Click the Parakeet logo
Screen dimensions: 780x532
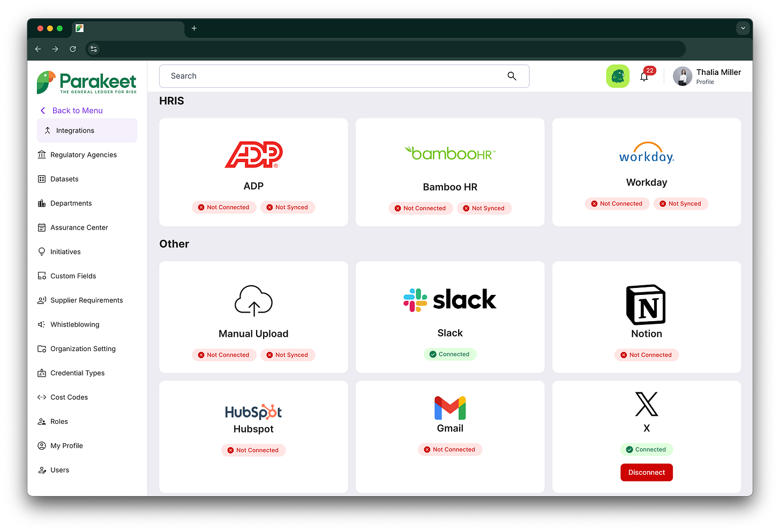(87, 82)
